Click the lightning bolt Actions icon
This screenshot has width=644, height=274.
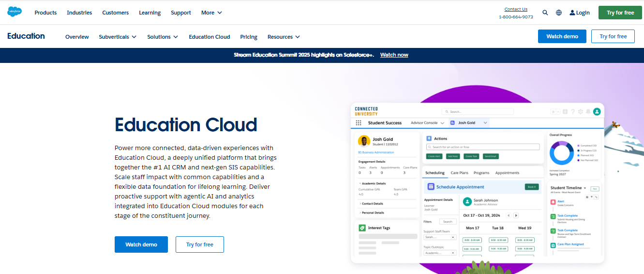[429, 138]
